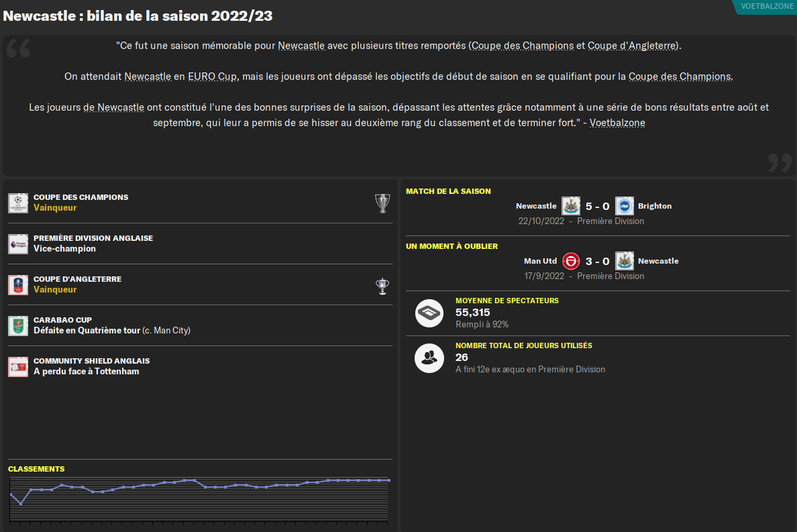Screen dimensions: 797x532
Task: Click the Première Division Anglaise title
Action: tap(93, 238)
